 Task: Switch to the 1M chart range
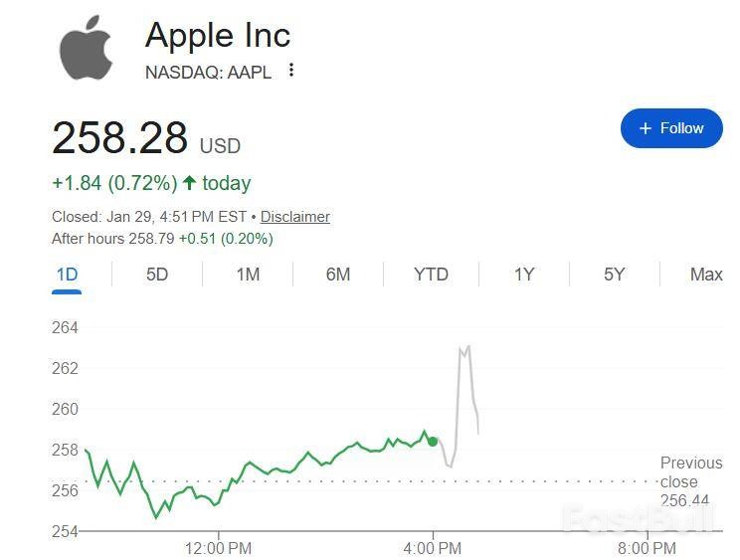click(x=248, y=275)
